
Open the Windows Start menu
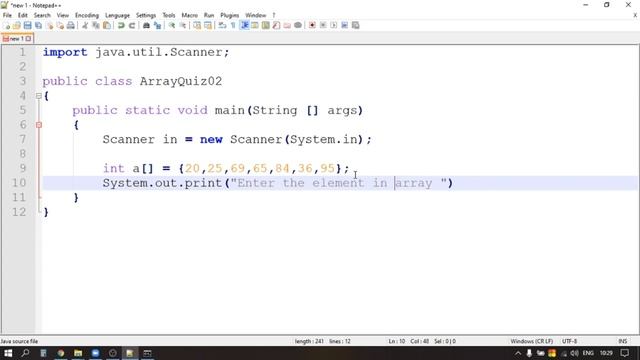[8, 353]
